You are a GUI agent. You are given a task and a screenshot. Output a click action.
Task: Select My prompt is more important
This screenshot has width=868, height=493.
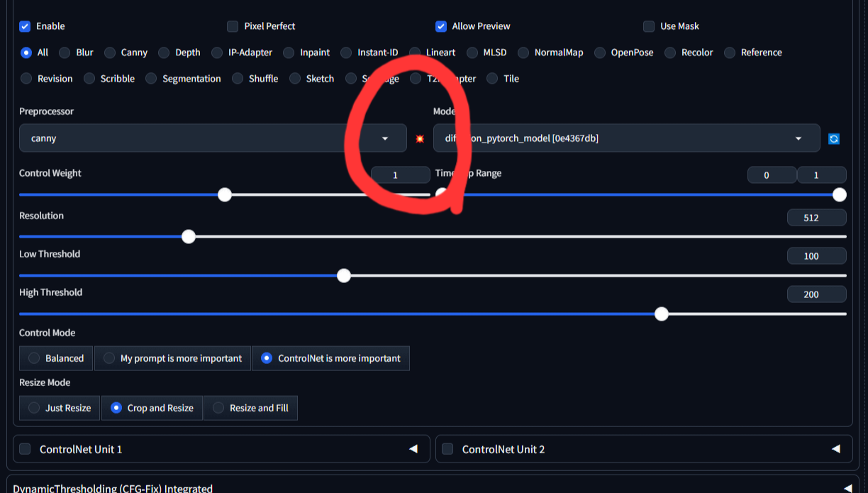pos(172,358)
